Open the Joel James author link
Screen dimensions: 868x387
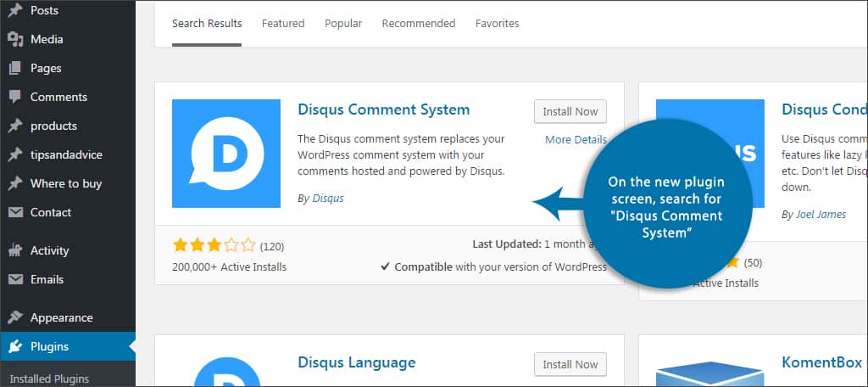pos(821,214)
